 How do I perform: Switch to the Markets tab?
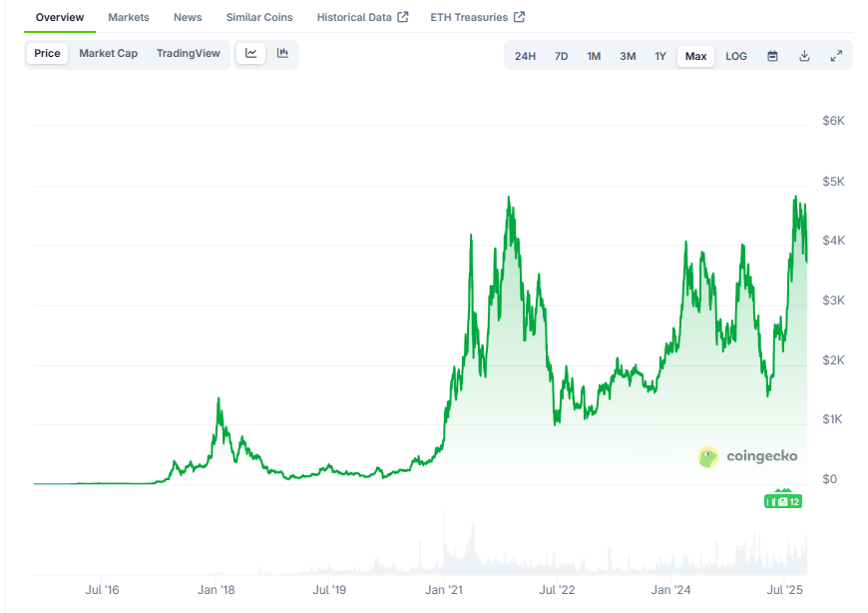pyautogui.click(x=129, y=16)
